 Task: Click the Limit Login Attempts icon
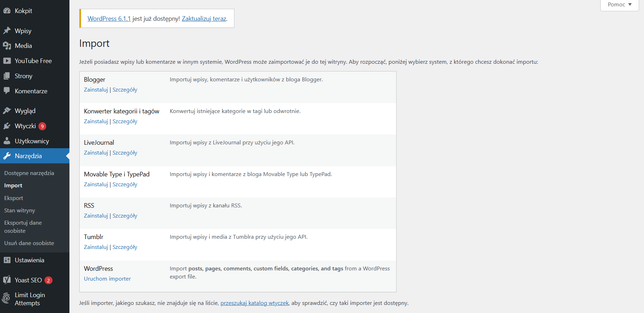6,299
